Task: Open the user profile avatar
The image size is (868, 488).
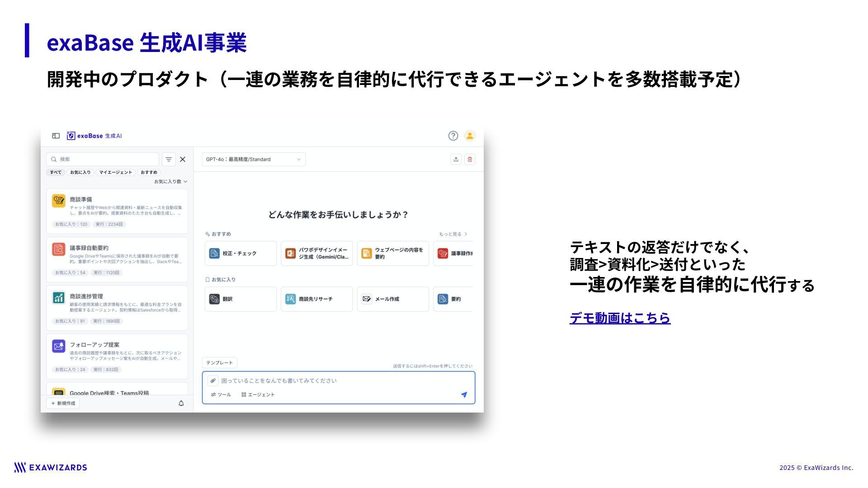Action: pyautogui.click(x=470, y=136)
